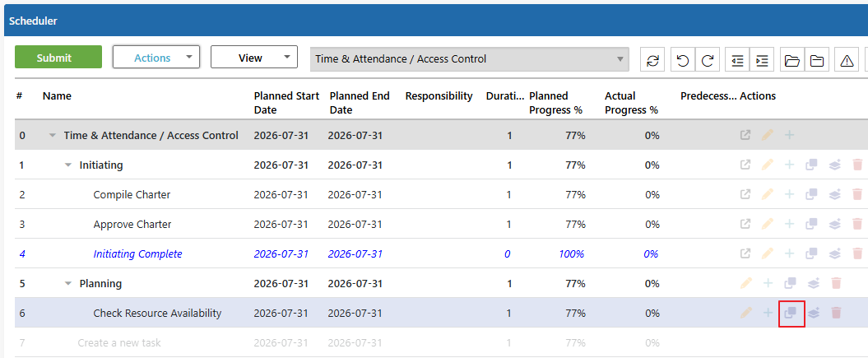The height and width of the screenshot is (358, 868).
Task: Click the refresh icon in the toolbar
Action: (652, 59)
